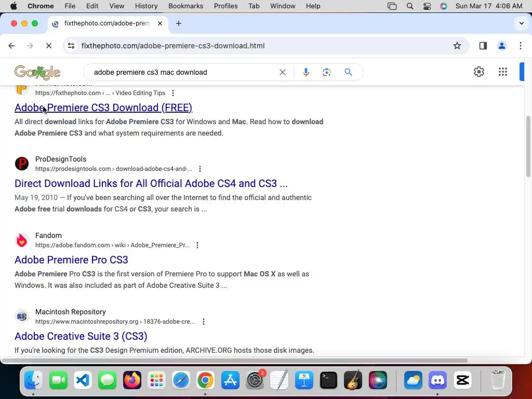Click the Google logo
This screenshot has width=532, height=399.
pos(37,72)
